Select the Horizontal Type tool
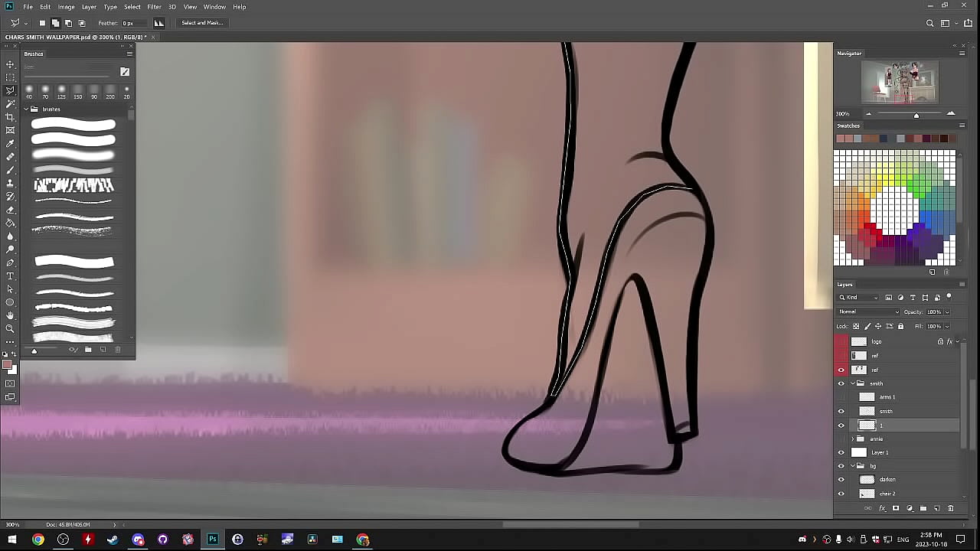980x551 pixels. point(10,275)
